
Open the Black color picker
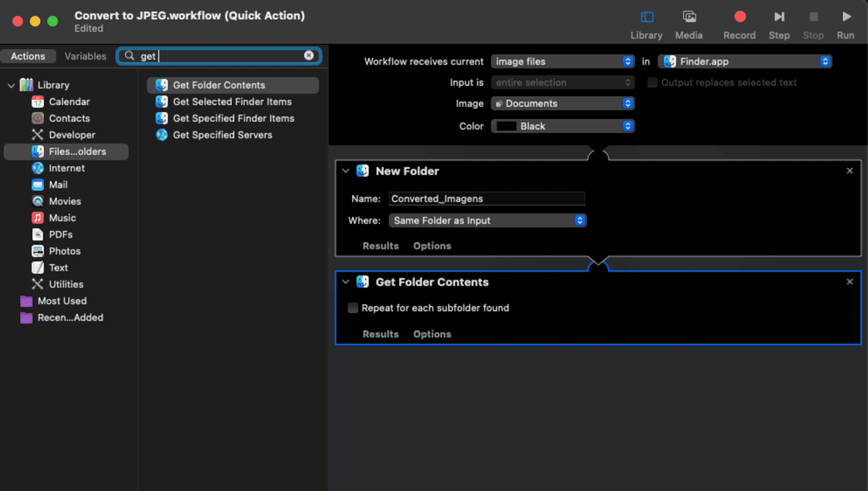coord(562,126)
